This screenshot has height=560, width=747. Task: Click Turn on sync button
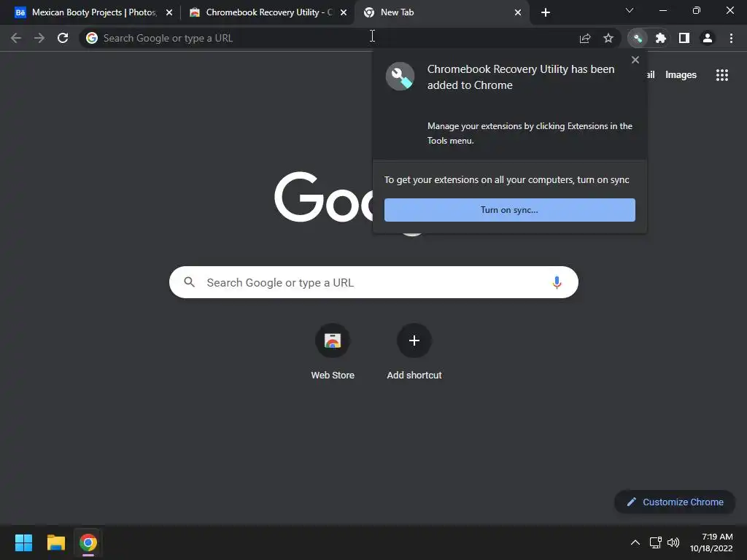(510, 210)
